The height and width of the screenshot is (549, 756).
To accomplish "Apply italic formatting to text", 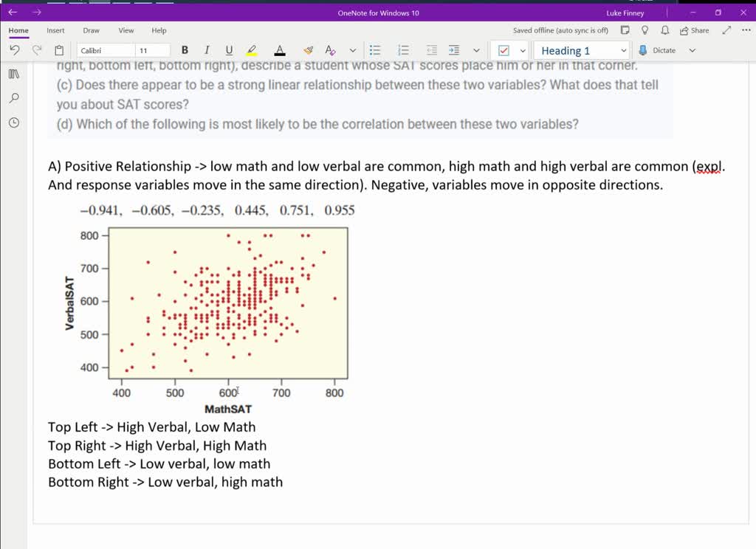I will click(x=206, y=50).
